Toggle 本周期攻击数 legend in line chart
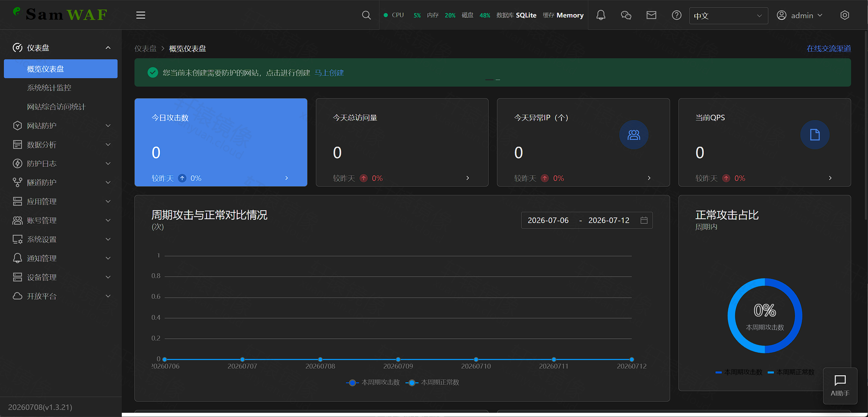The height and width of the screenshot is (417, 868). 373,382
